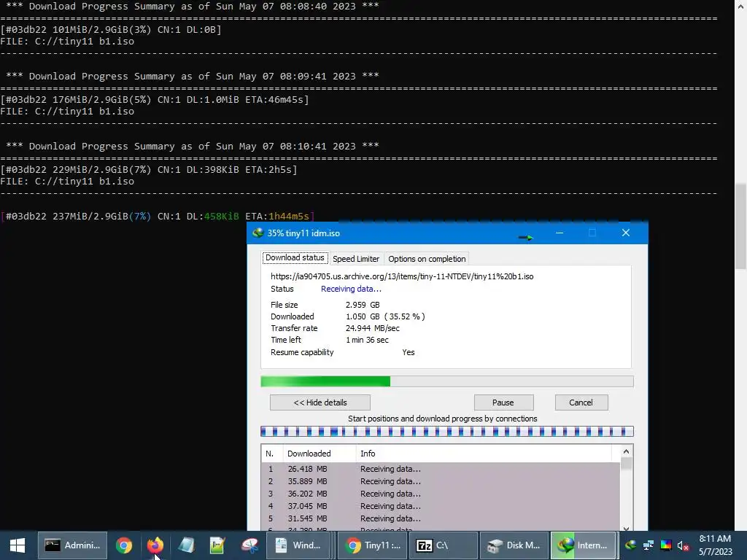Image resolution: width=747 pixels, height=560 pixels.
Task: Select connection 5 row with 31.545 MB
Action: tap(441, 518)
